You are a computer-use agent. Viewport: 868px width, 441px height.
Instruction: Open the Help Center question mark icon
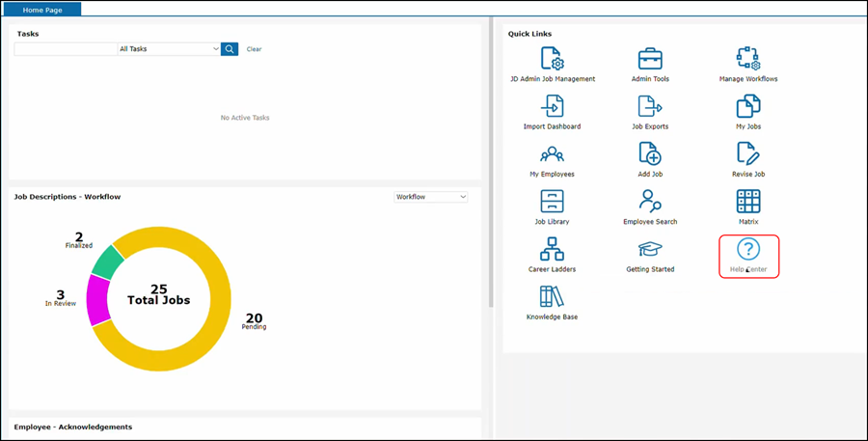tap(748, 249)
